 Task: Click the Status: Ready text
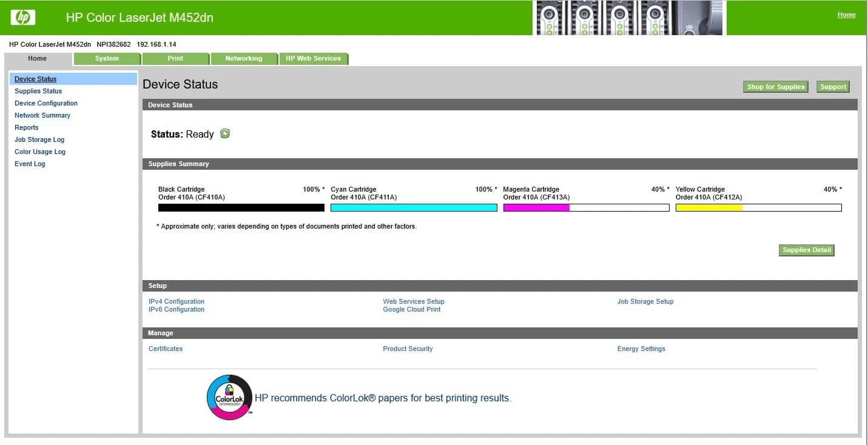(183, 135)
